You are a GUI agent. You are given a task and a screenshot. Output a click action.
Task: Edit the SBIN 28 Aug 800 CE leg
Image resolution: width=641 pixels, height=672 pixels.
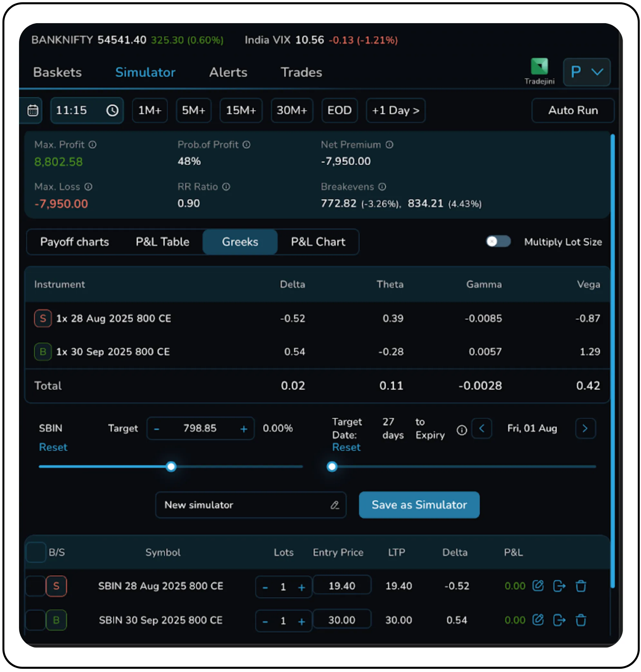tap(539, 586)
